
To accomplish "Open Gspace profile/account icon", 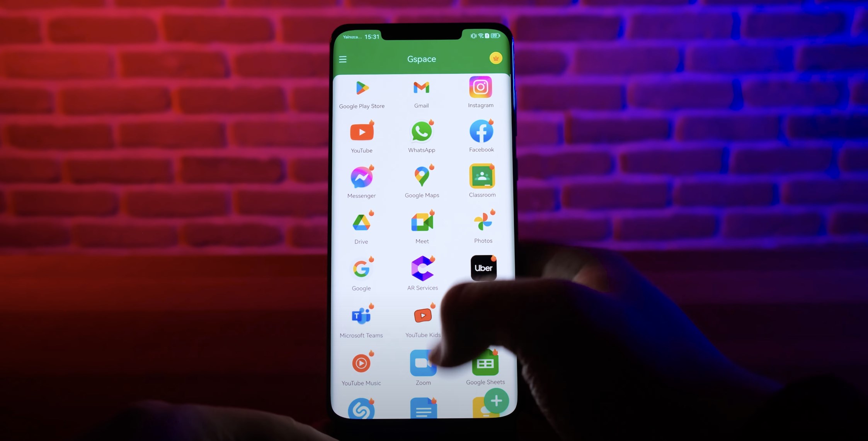I will 494,58.
